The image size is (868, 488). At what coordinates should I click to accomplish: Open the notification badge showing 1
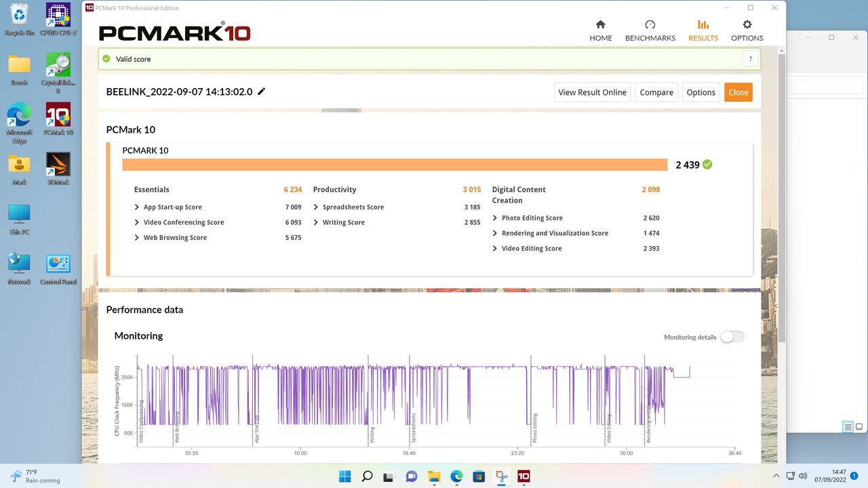tap(855, 476)
